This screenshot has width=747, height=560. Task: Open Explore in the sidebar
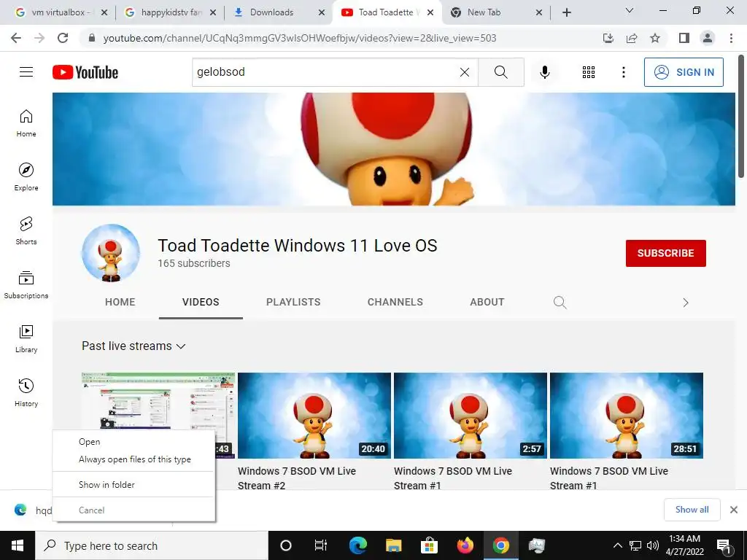[26, 176]
